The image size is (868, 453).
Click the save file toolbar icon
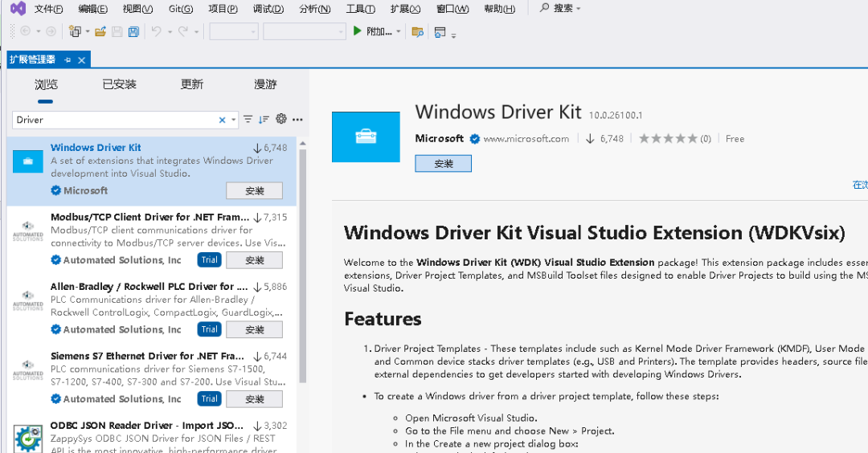117,31
